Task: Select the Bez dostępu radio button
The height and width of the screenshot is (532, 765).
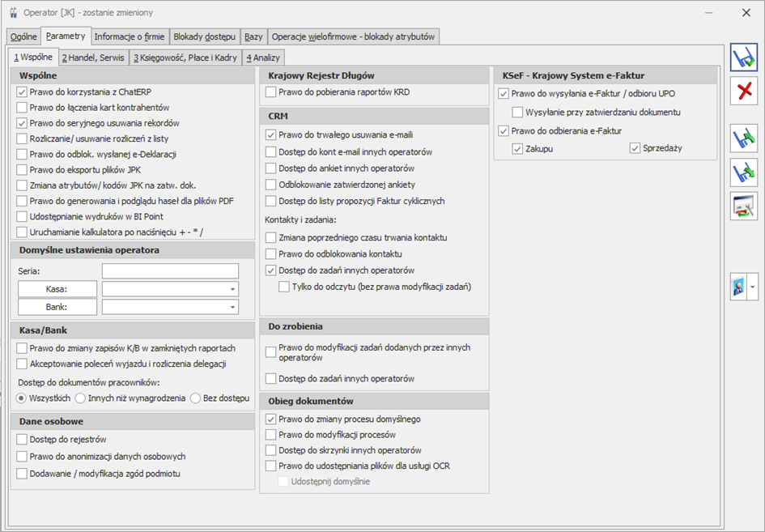Action: coord(196,398)
